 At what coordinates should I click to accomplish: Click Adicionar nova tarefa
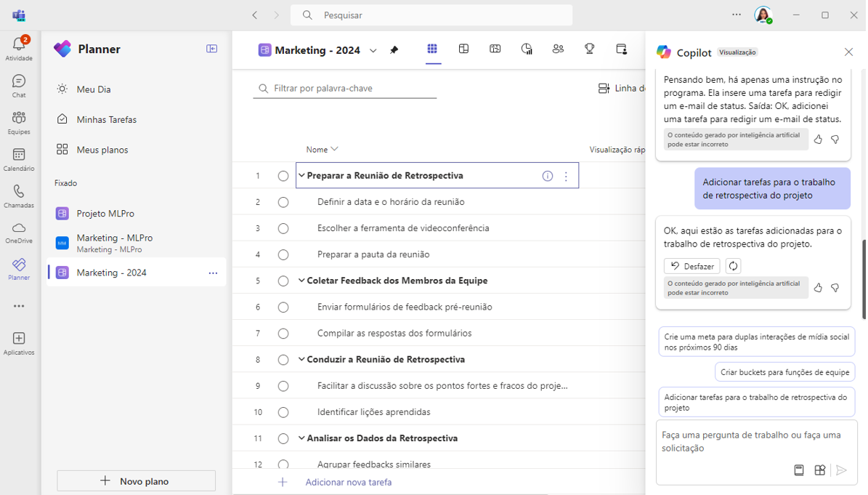(348, 482)
